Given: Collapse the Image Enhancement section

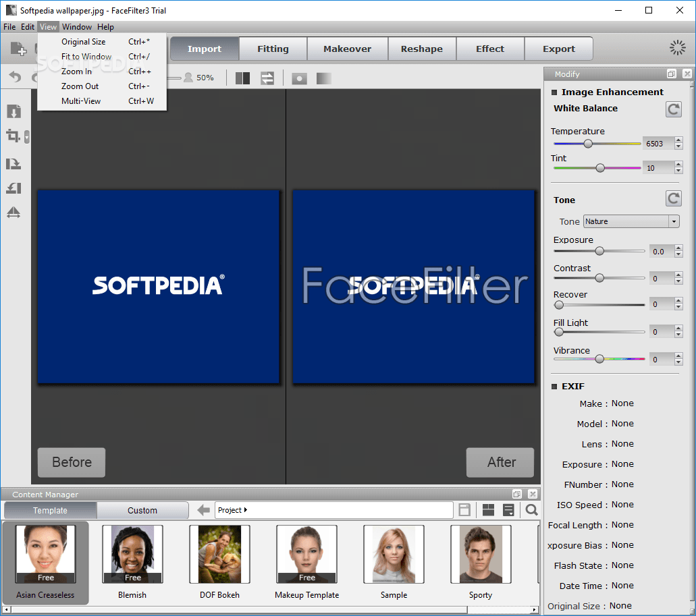Looking at the screenshot, I should tap(554, 92).
